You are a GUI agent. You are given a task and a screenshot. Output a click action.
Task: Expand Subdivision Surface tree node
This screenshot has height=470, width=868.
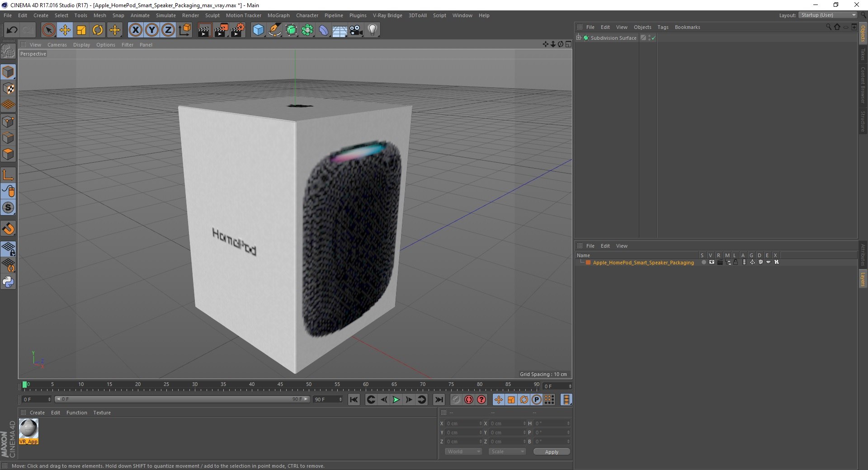578,38
